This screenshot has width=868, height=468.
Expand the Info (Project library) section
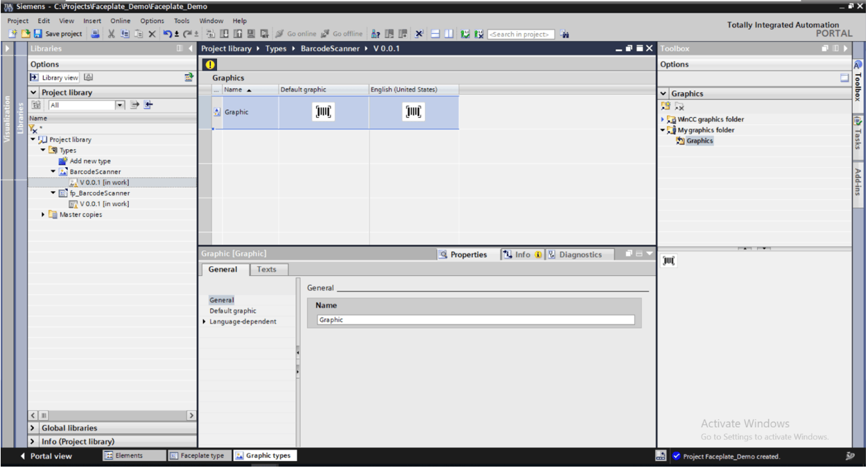point(33,441)
